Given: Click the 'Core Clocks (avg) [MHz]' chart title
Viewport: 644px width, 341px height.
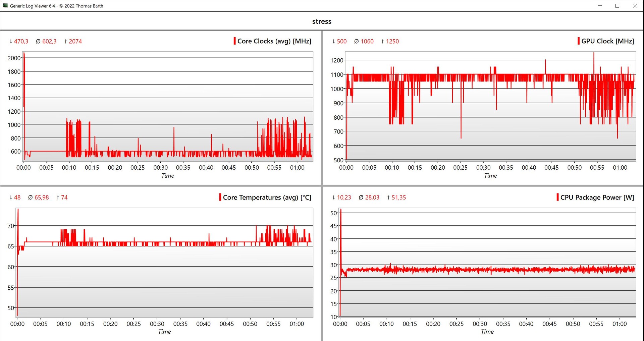Looking at the screenshot, I should [274, 41].
